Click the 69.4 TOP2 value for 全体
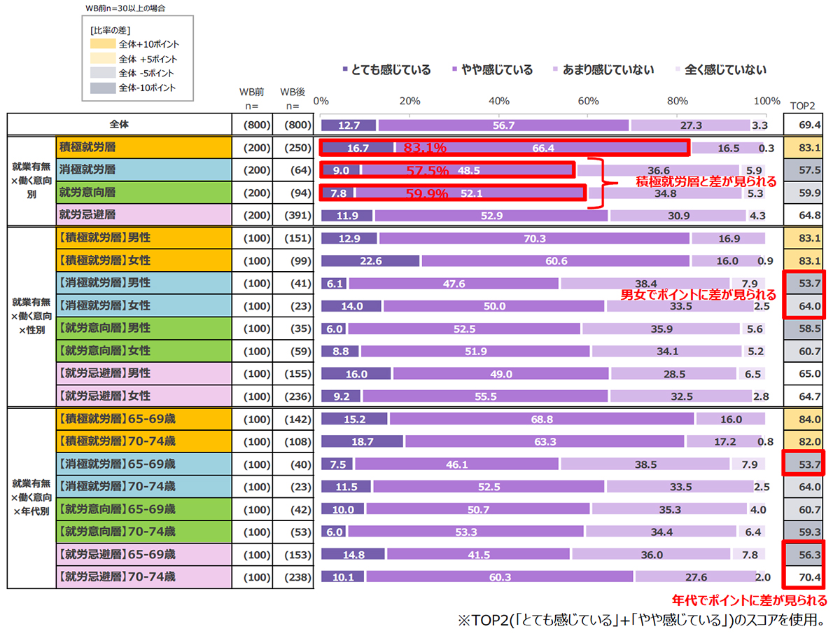840x636 pixels. point(804,125)
